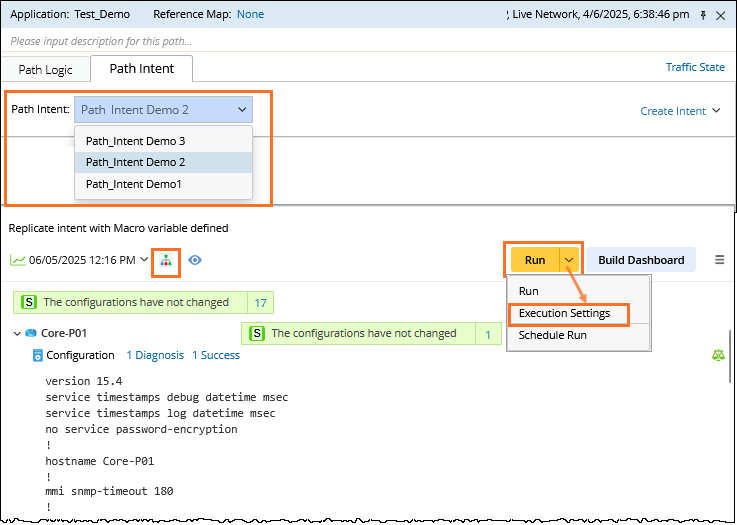Image resolution: width=737 pixels, height=525 pixels.
Task: Click the 'no service password-encryption' line
Action: click(x=141, y=429)
